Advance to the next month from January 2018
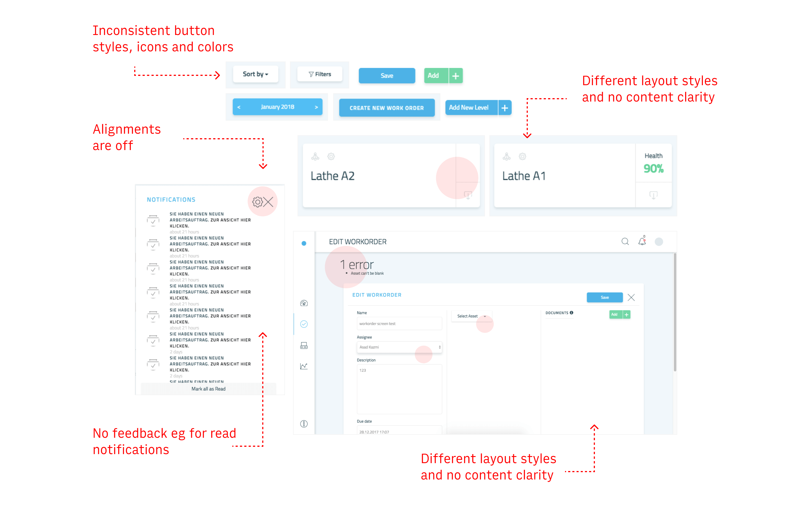This screenshot has height=506, width=812. tap(316, 107)
